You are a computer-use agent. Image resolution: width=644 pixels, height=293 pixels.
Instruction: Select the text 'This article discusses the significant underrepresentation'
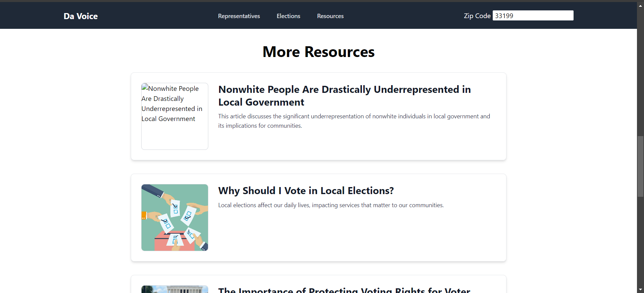point(291,116)
